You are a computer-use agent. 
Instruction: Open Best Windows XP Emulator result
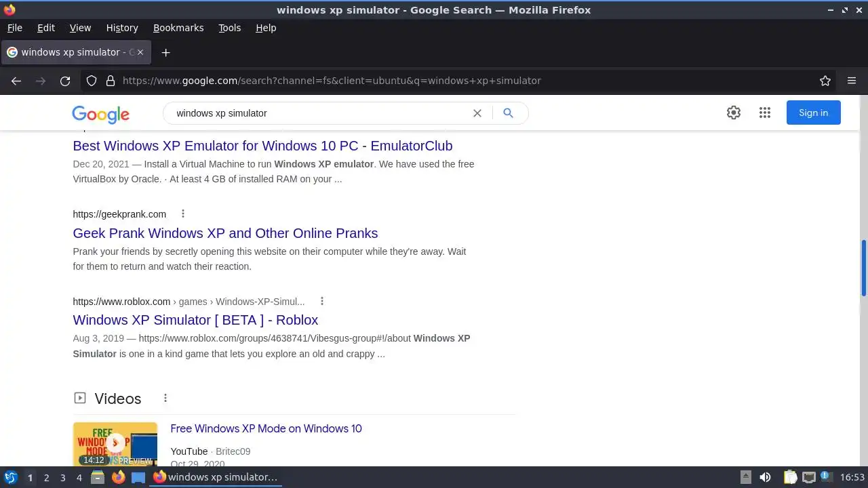[262, 146]
